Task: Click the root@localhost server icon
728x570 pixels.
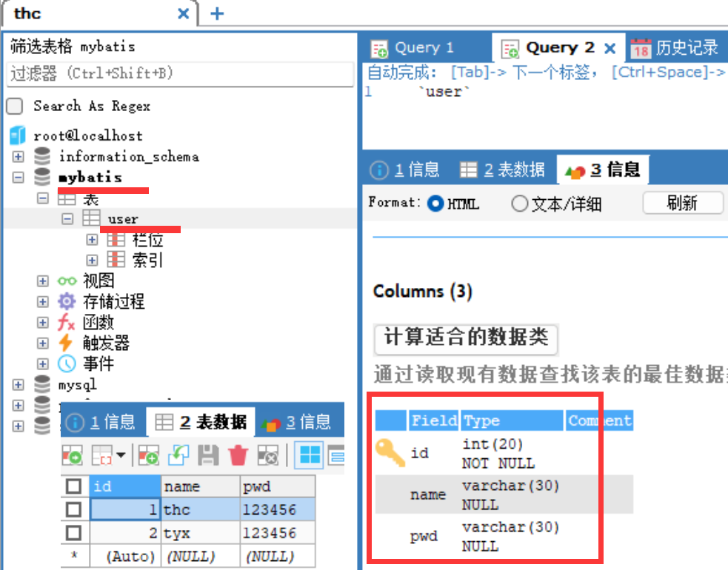Action: point(18,135)
